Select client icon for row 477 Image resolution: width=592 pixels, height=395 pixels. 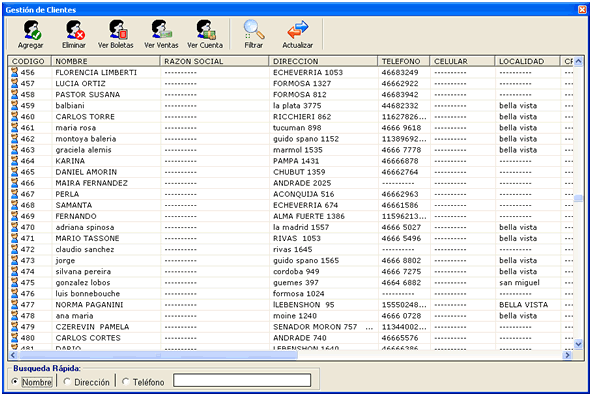tap(14, 304)
